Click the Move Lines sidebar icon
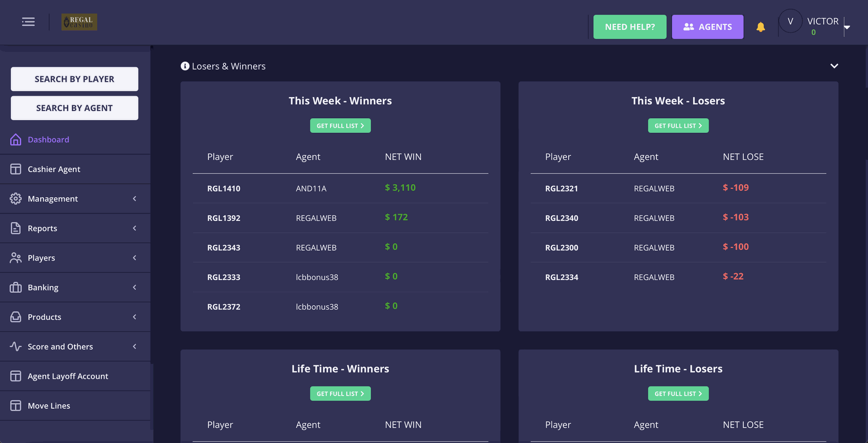 click(x=16, y=406)
